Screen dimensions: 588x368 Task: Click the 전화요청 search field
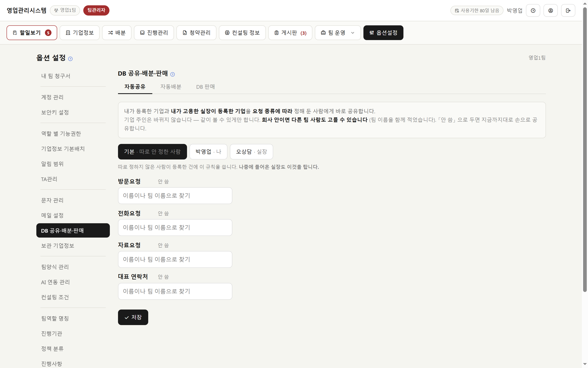point(175,228)
